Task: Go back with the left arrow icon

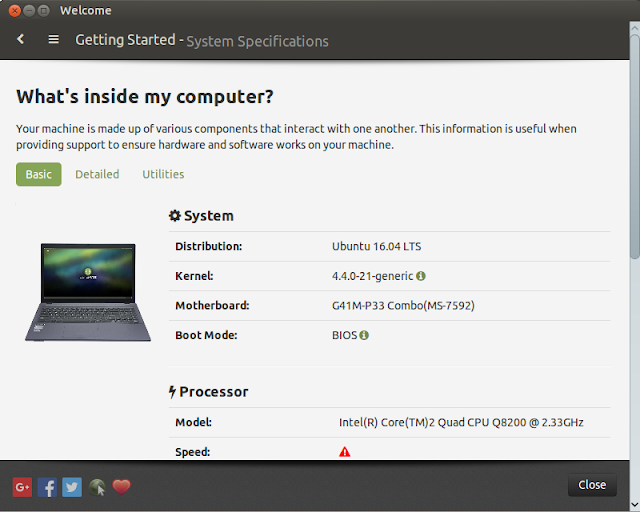Action: click(x=21, y=39)
